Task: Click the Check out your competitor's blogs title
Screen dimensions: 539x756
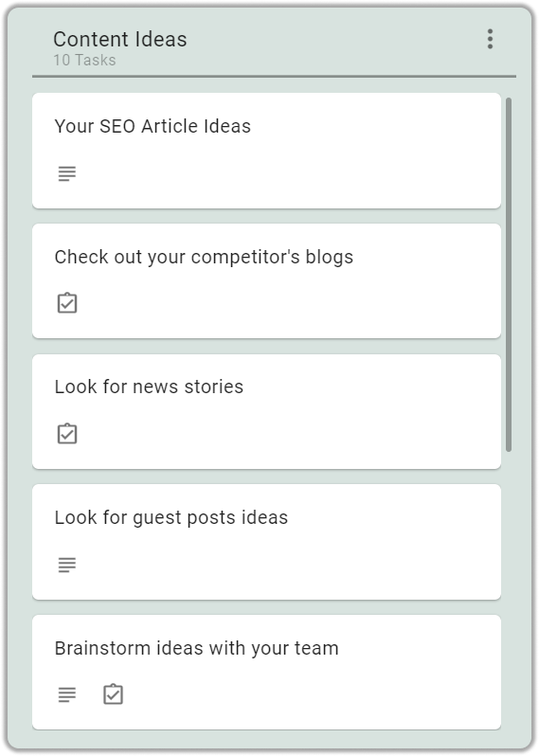Action: [x=204, y=258]
